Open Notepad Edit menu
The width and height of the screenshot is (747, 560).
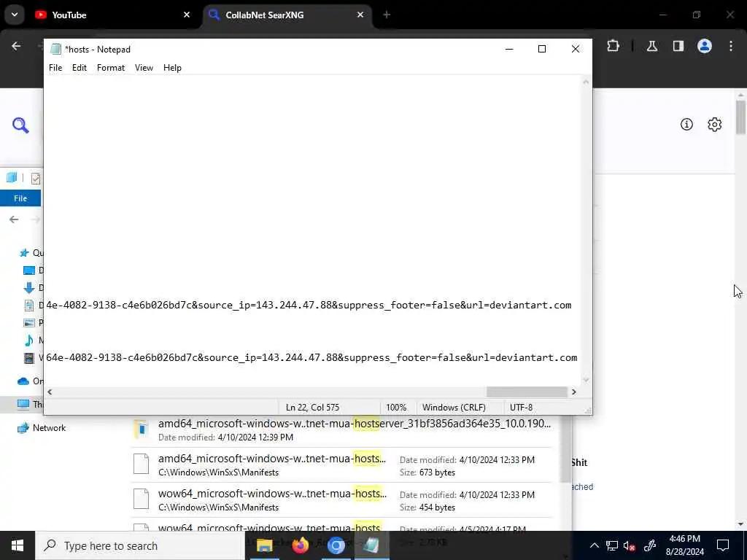[79, 68]
